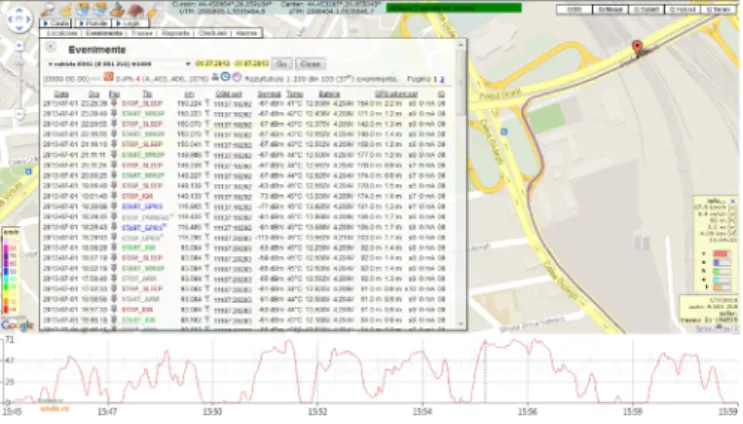Click the events list scrollbar up arrow
This screenshot has width=743, height=424.
tap(461, 45)
